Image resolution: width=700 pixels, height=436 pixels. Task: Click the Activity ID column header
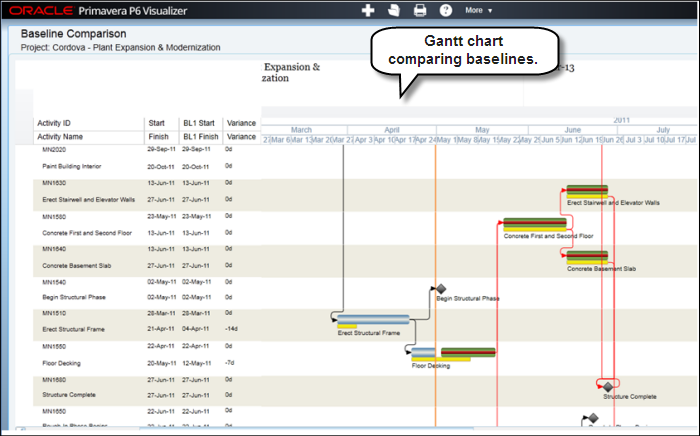pos(54,123)
